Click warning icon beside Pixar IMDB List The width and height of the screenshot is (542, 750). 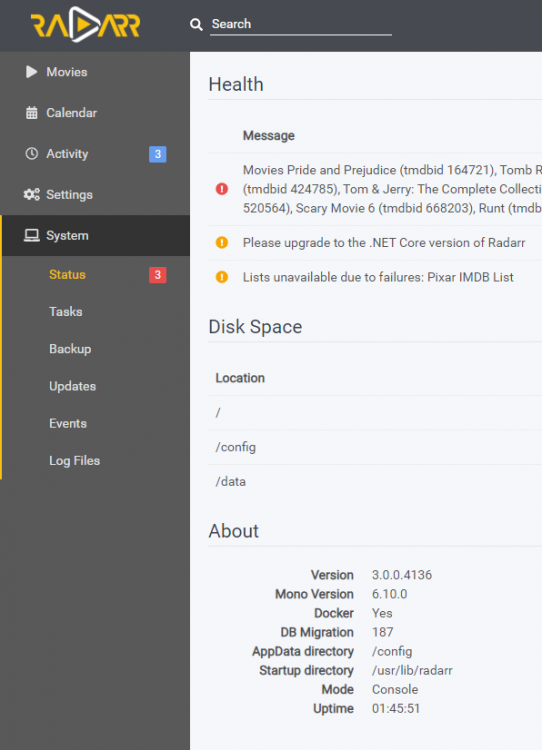click(x=222, y=277)
